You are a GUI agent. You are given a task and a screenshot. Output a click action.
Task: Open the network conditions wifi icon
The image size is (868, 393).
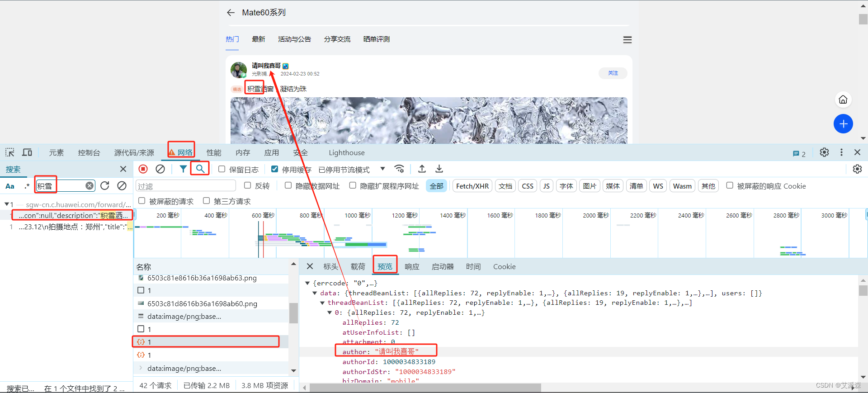399,169
